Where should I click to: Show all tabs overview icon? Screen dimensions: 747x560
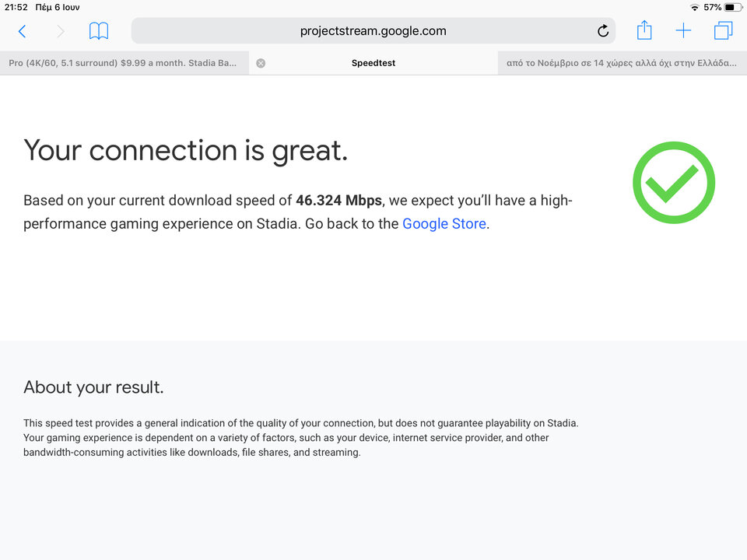click(x=723, y=30)
